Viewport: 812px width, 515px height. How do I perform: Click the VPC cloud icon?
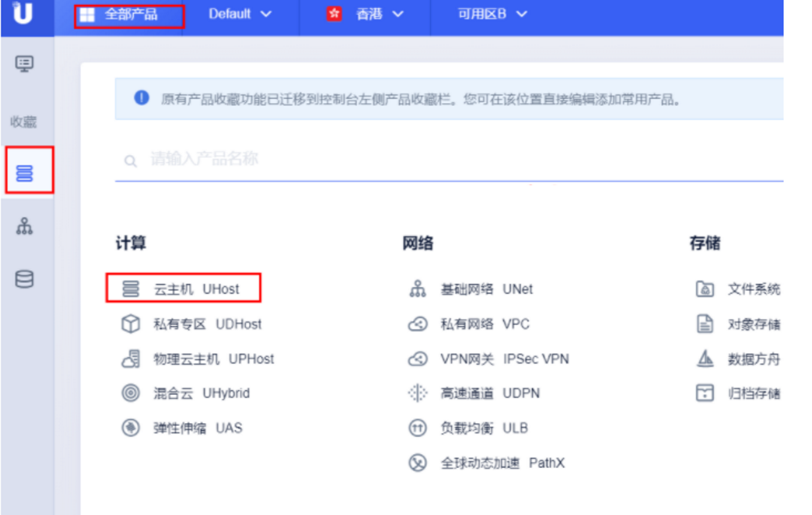(x=418, y=324)
